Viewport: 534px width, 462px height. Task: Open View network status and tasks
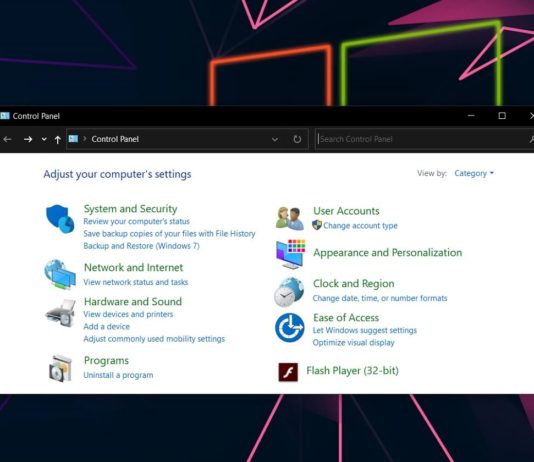click(136, 282)
